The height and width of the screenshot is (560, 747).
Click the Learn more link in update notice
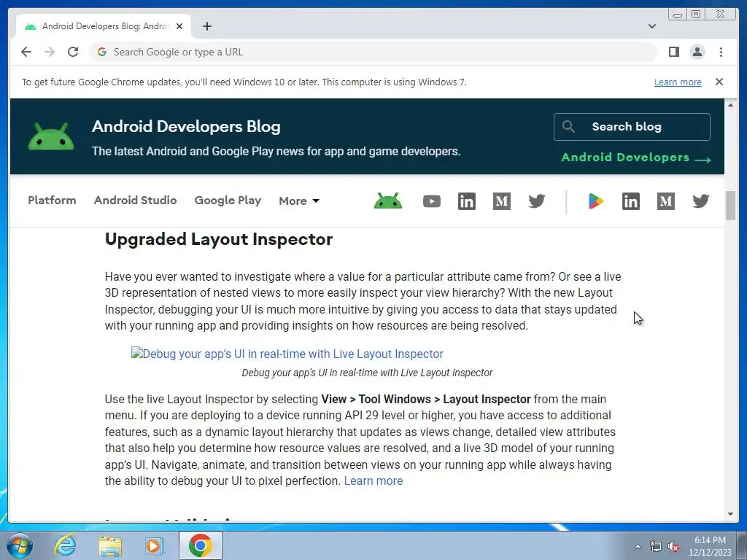[x=678, y=82]
